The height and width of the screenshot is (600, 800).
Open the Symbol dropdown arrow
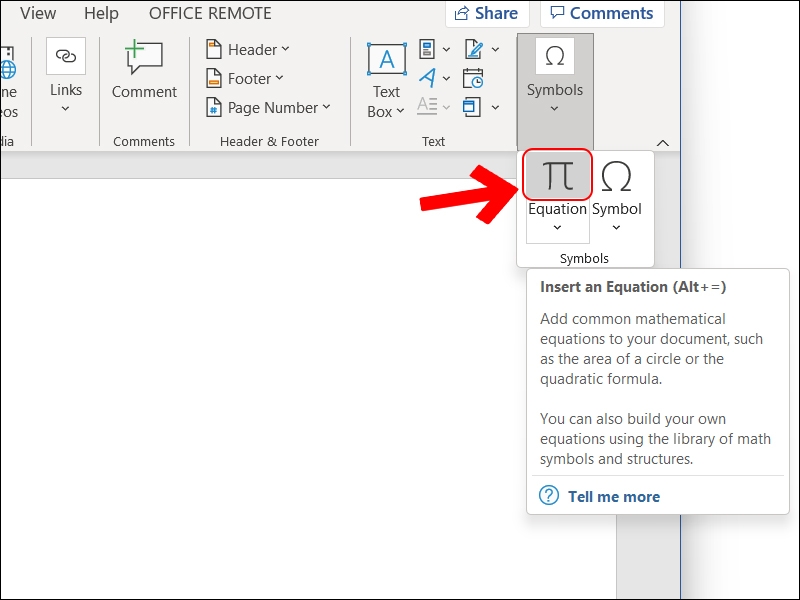616,228
